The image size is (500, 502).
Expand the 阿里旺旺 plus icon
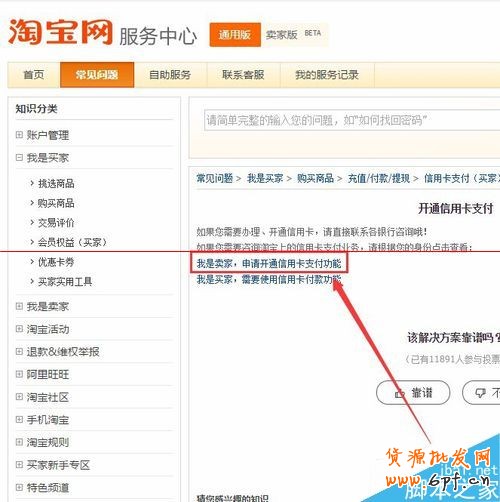pyautogui.click(x=19, y=374)
